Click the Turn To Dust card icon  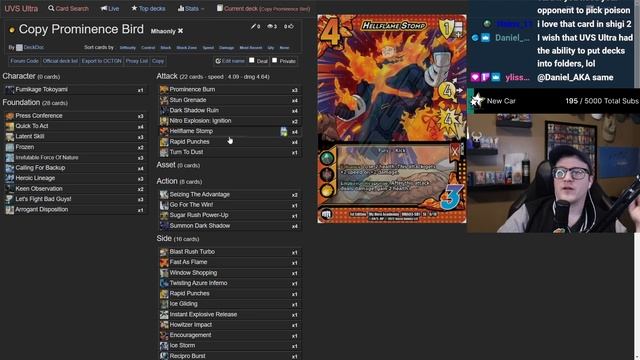coord(164,152)
